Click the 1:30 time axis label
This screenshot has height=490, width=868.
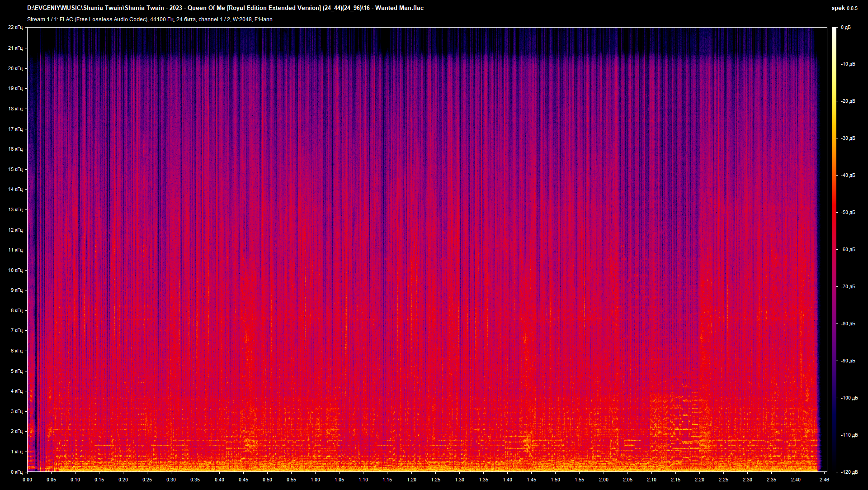click(459, 480)
